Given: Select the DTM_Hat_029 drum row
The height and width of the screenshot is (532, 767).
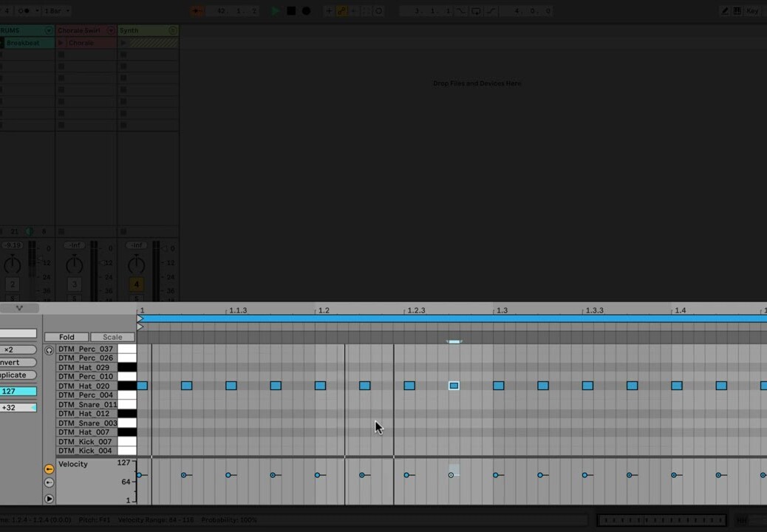Looking at the screenshot, I should (x=86, y=367).
